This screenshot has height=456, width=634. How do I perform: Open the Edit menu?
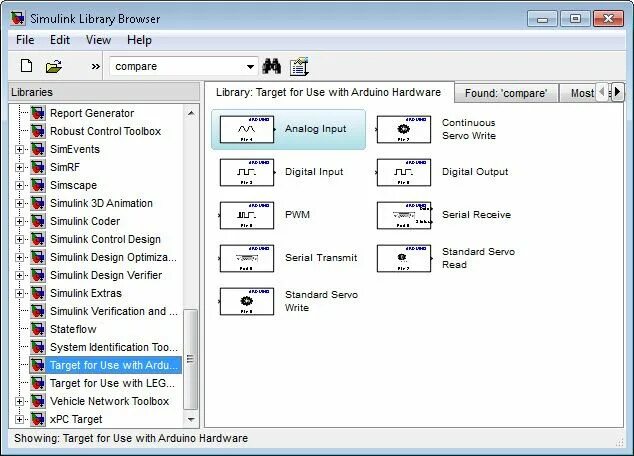coord(60,40)
